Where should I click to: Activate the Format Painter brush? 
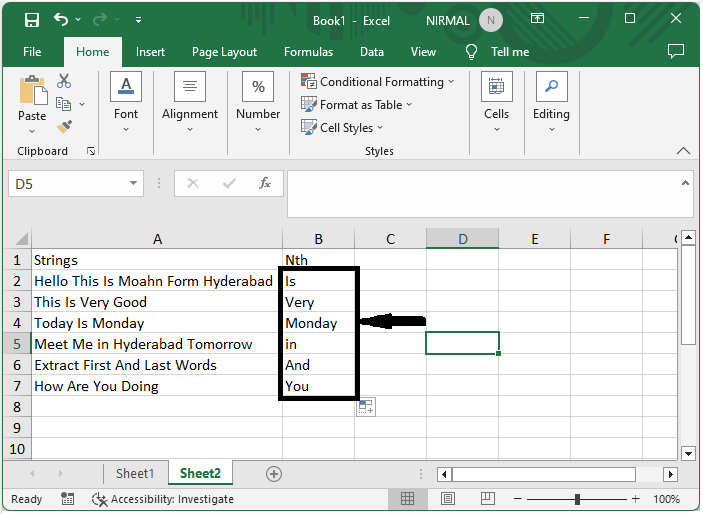coord(64,126)
